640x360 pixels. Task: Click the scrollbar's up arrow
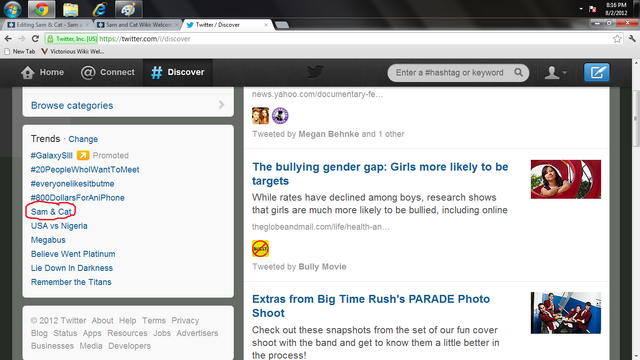pos(636,63)
